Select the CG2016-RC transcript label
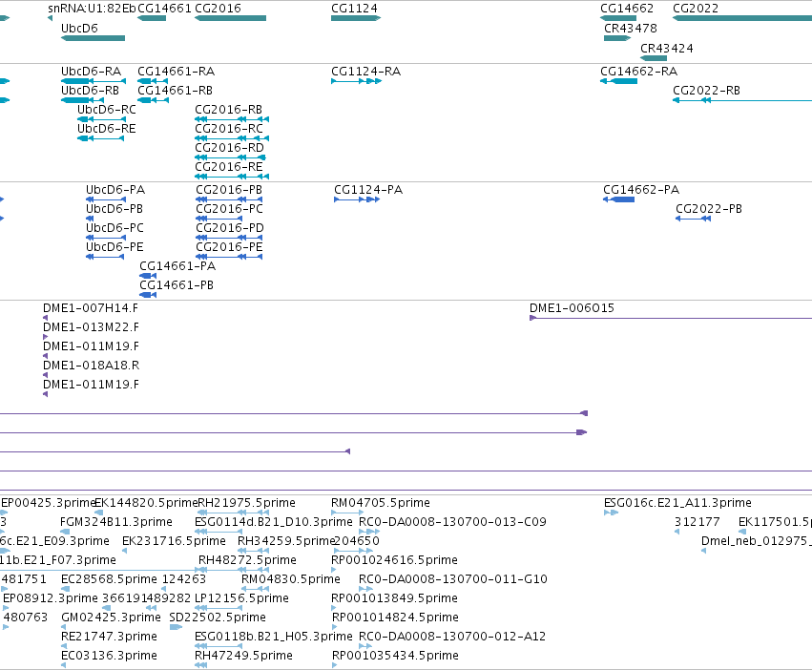 (229, 129)
